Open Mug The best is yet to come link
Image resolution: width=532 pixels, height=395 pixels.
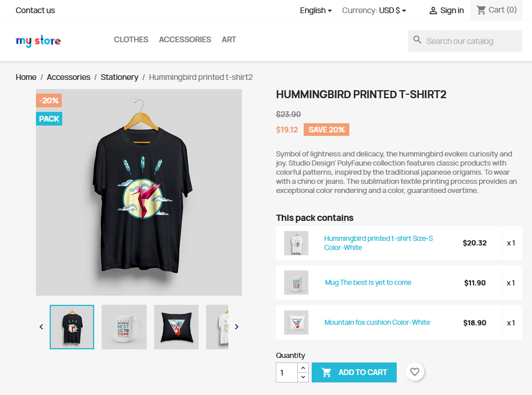click(x=368, y=283)
